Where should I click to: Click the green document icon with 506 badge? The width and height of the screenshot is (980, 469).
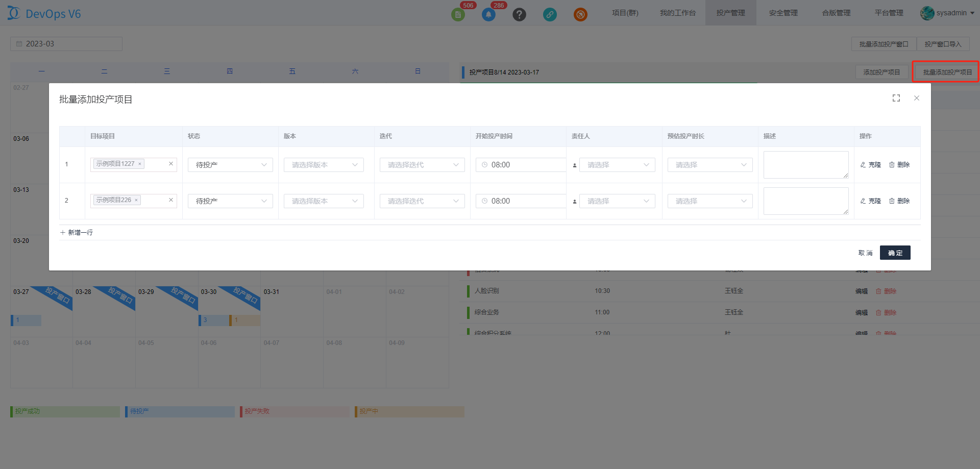458,14
